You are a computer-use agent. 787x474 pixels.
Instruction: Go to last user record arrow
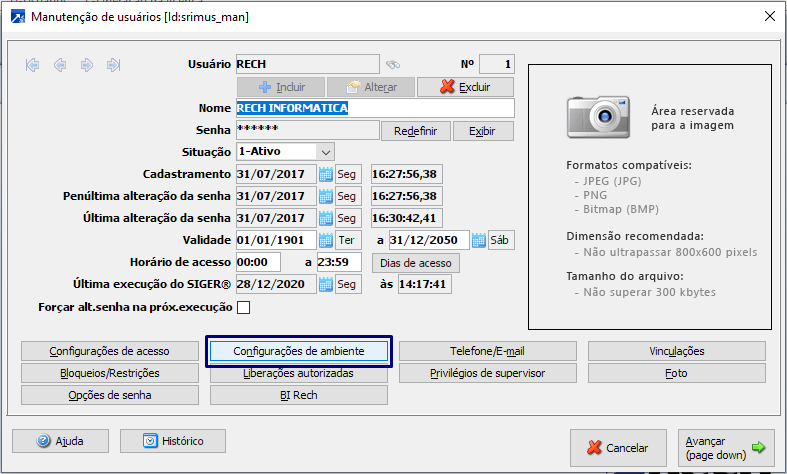113,65
